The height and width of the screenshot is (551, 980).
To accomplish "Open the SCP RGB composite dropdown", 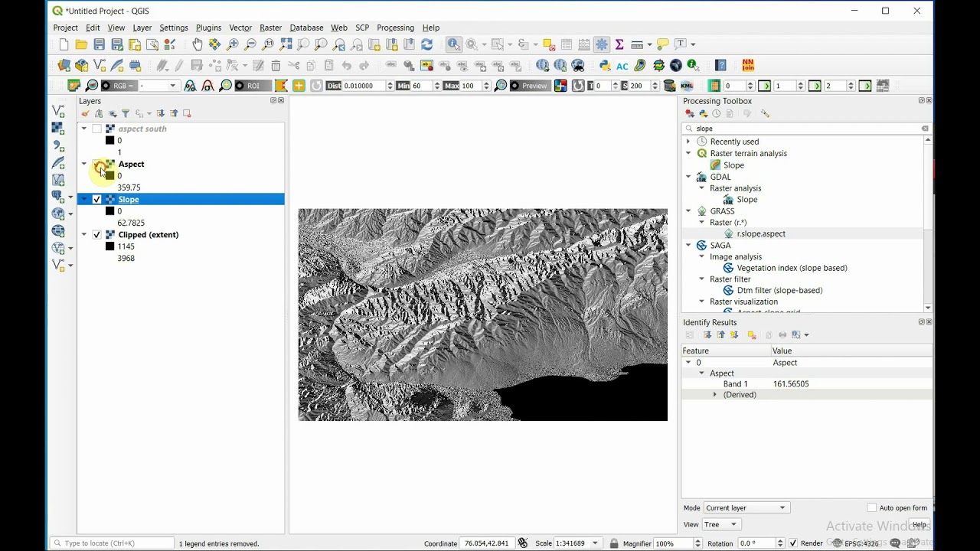I will click(158, 86).
